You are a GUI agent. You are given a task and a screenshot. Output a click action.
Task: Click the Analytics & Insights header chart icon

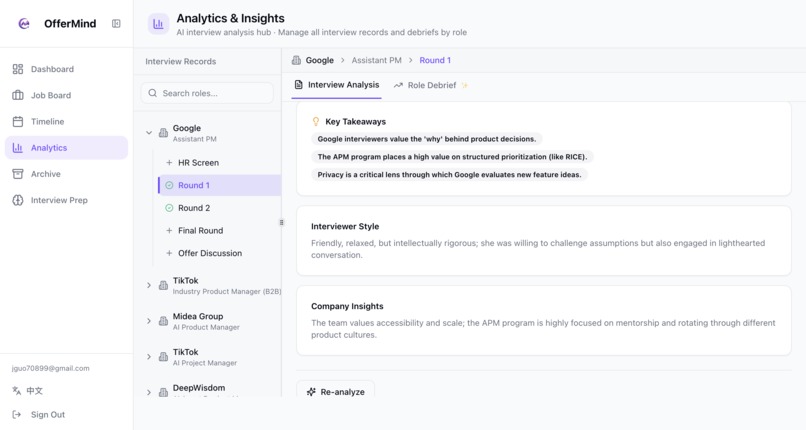(158, 24)
